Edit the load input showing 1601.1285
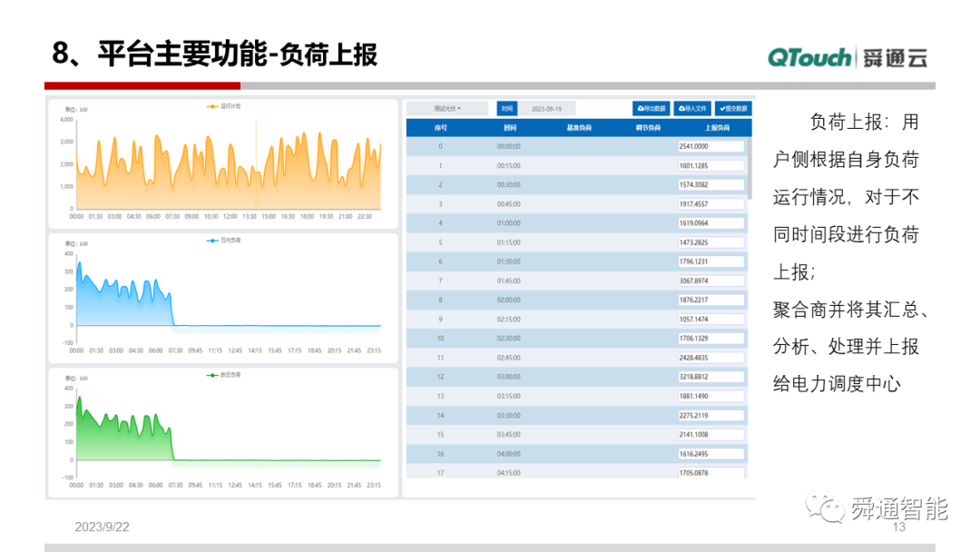The image size is (980, 552). coord(711,165)
